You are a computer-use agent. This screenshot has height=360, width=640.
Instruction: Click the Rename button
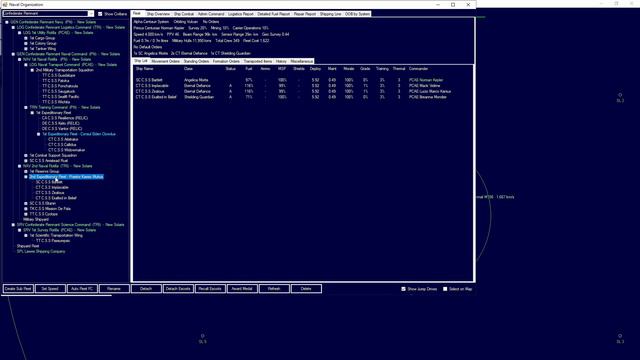114,289
